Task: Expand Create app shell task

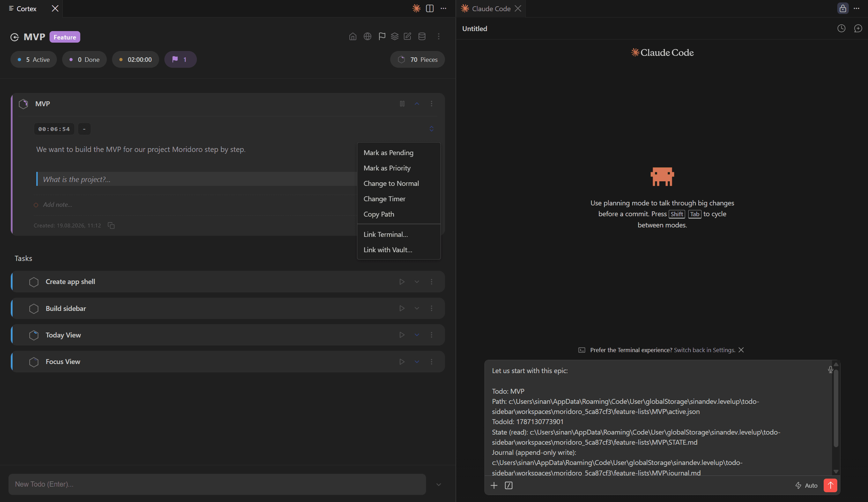Action: click(417, 282)
